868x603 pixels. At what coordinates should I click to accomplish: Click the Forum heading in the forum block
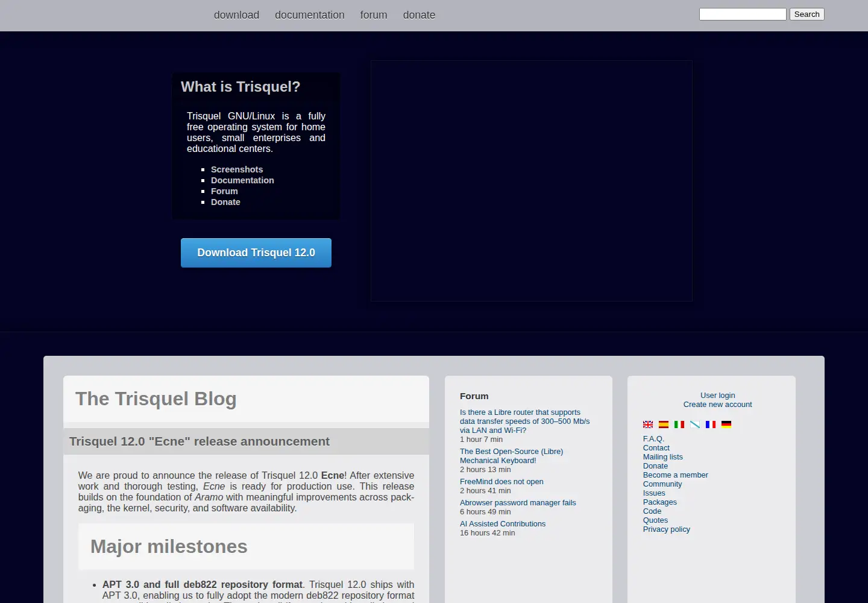[474, 396]
